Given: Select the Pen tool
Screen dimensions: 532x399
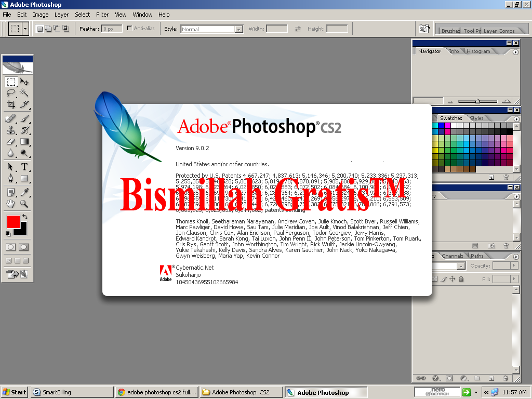Looking at the screenshot, I should click(x=11, y=179).
